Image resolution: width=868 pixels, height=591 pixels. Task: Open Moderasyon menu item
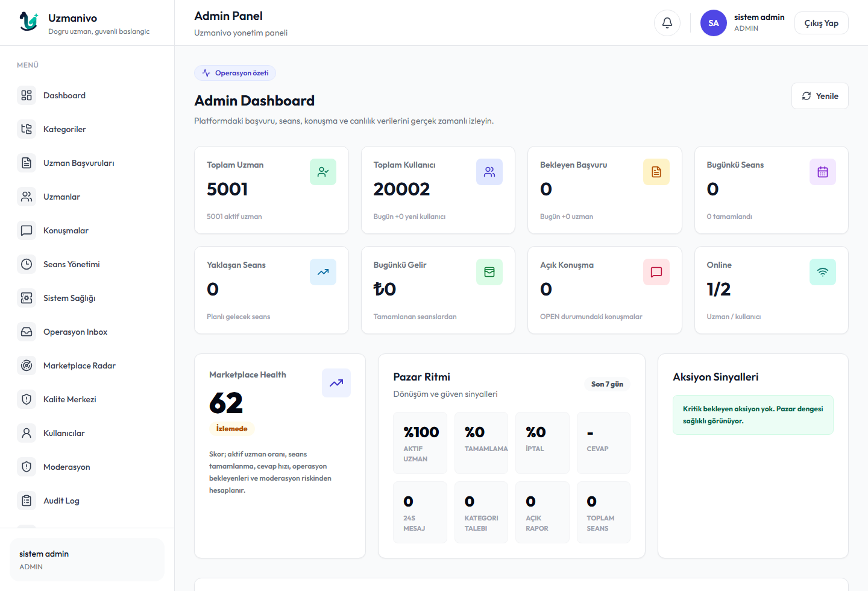[87, 467]
